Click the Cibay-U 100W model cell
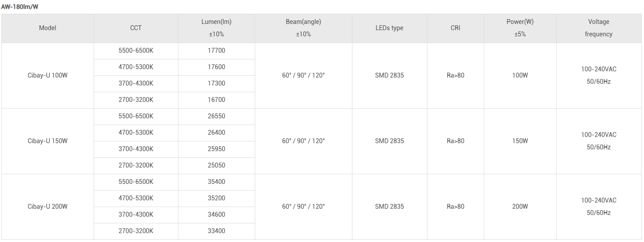The image size is (644, 242). pos(47,75)
